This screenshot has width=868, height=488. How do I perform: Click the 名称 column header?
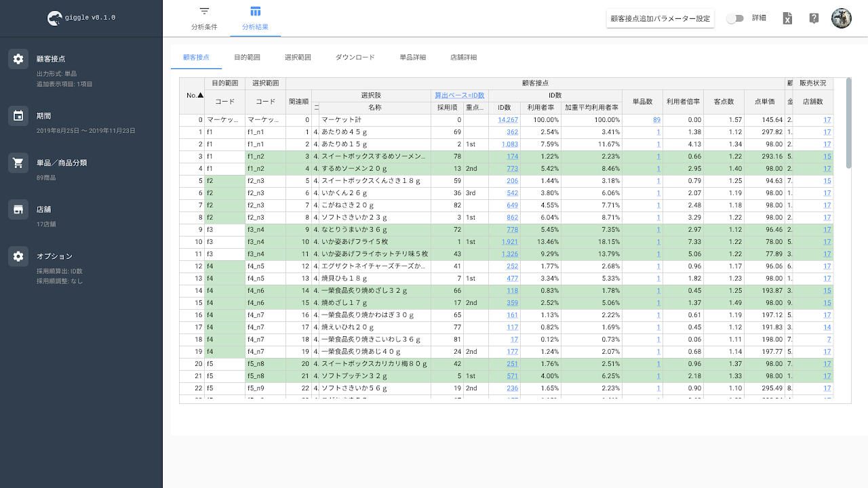pyautogui.click(x=375, y=108)
